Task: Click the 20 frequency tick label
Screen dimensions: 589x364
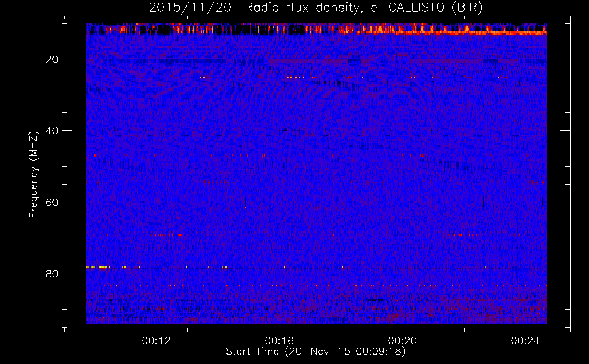Action: [52, 59]
